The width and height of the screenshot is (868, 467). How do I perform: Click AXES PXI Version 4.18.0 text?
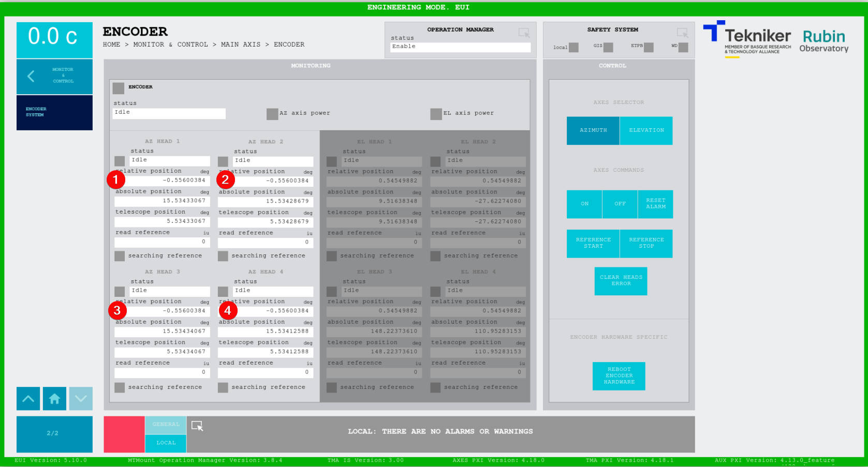click(498, 460)
